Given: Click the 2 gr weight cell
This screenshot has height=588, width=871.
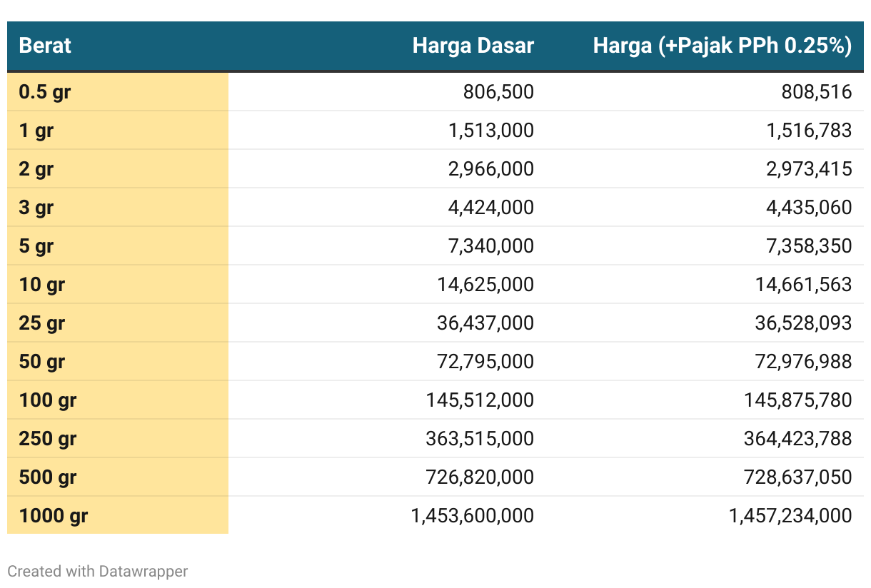Looking at the screenshot, I should pos(36,169).
